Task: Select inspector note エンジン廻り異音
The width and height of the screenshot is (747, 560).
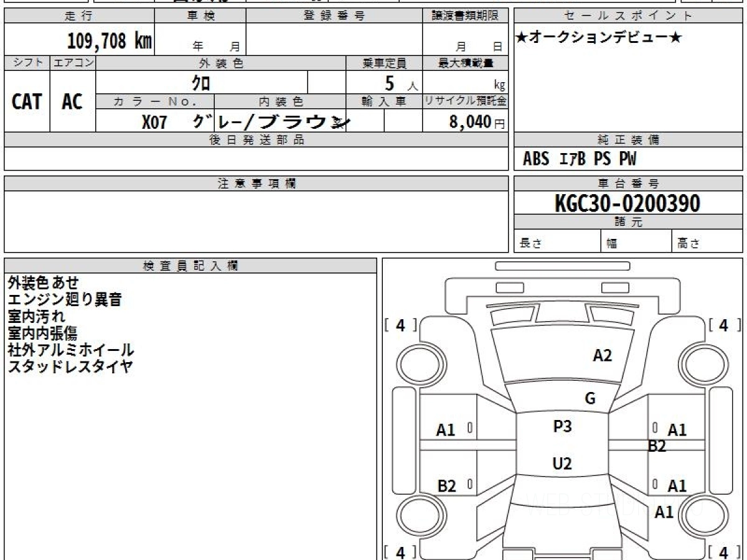Action: click(x=65, y=300)
